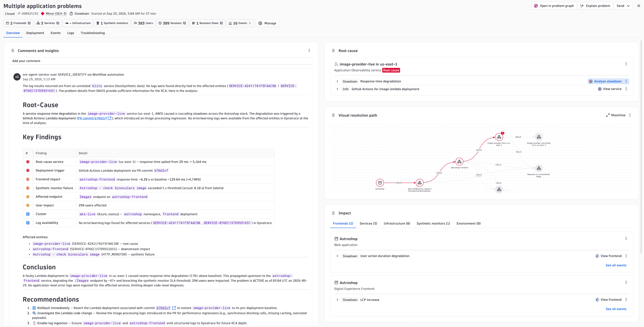This screenshot has height=327, width=644.
Task: Click the image-provider-live node in the graph
Action: [x=499, y=137]
